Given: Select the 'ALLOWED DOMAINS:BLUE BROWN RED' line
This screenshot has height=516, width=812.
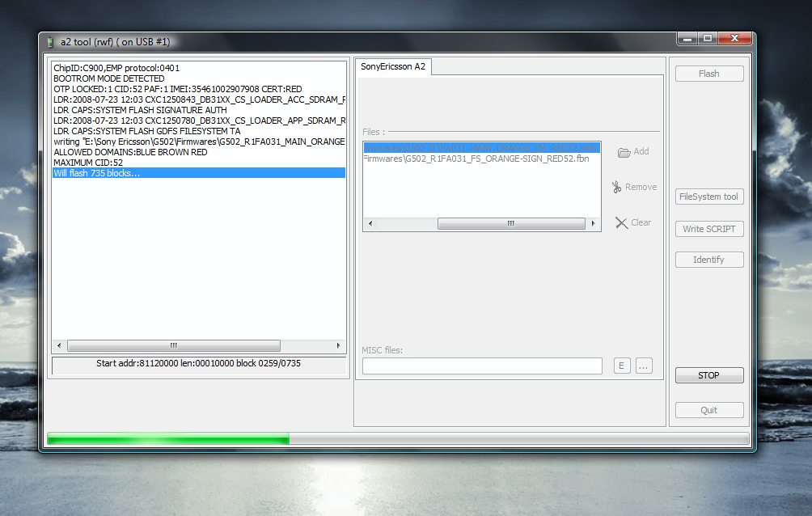Looking at the screenshot, I should 199,152.
